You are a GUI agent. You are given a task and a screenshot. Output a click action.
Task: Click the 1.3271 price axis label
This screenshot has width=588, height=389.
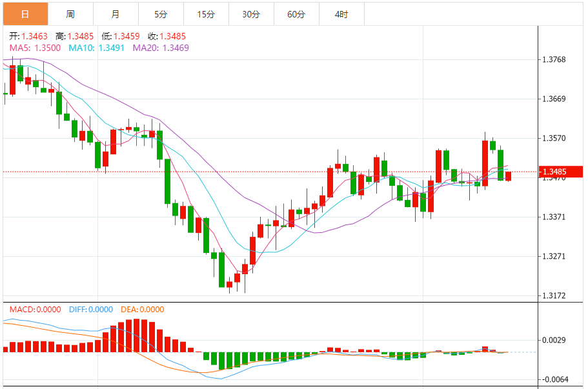[554, 256]
